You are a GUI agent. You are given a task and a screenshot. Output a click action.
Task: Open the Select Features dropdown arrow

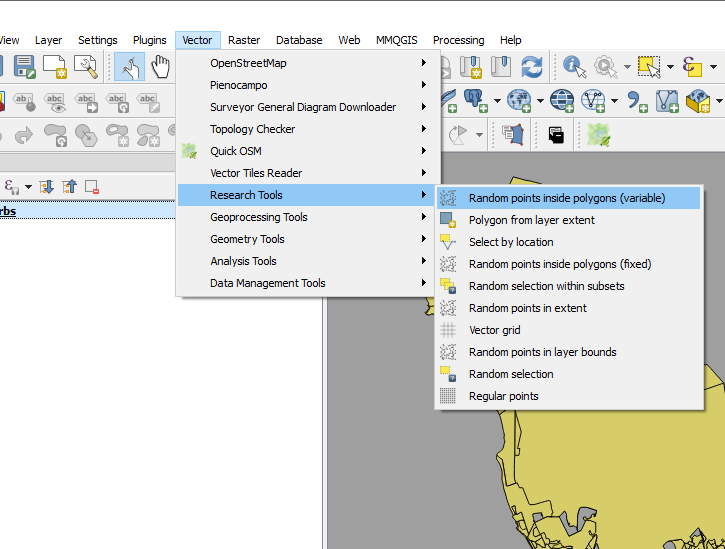(670, 67)
